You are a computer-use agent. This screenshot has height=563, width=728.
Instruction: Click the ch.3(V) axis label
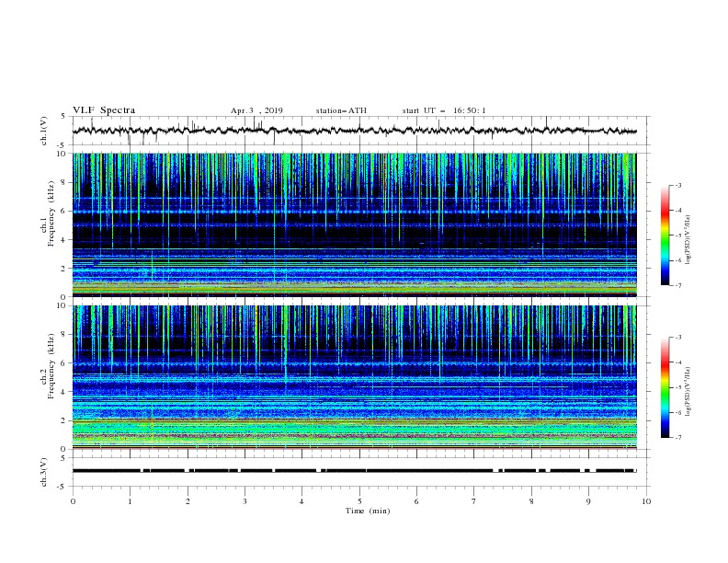pos(43,472)
